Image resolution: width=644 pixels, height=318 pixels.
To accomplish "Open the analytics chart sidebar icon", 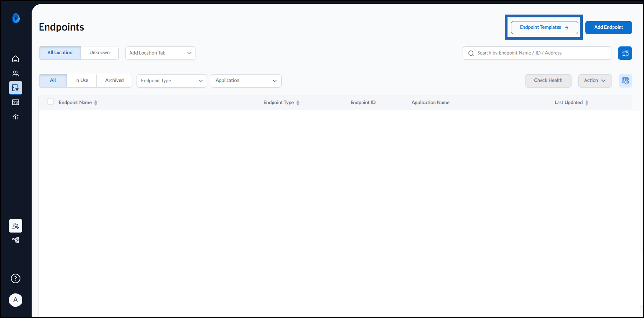I will coord(15,117).
